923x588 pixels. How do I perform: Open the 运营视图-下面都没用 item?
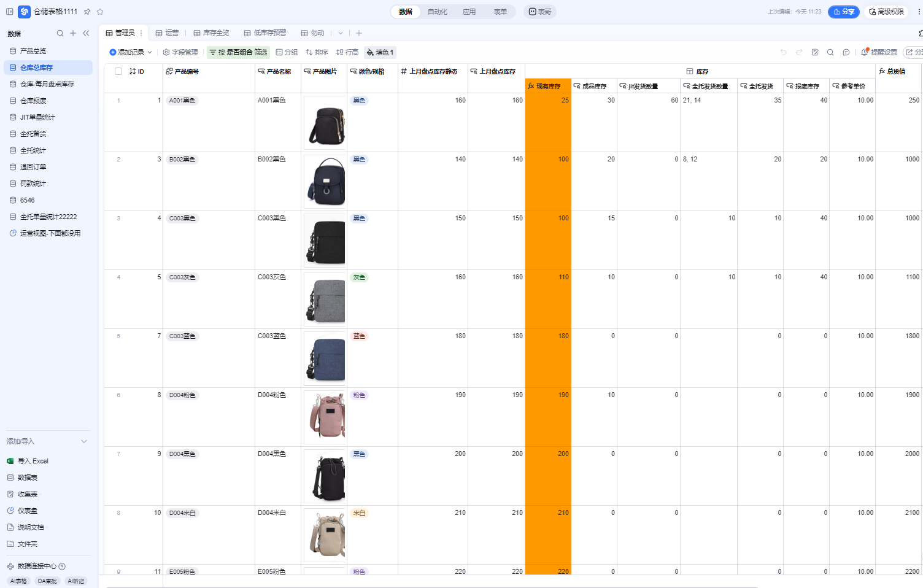tap(48, 233)
